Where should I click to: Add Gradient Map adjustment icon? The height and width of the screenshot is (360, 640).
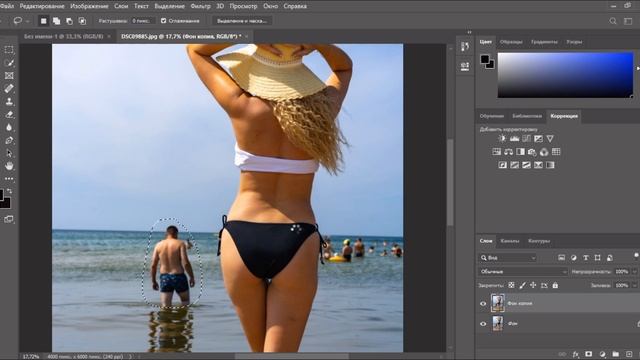(x=550, y=165)
